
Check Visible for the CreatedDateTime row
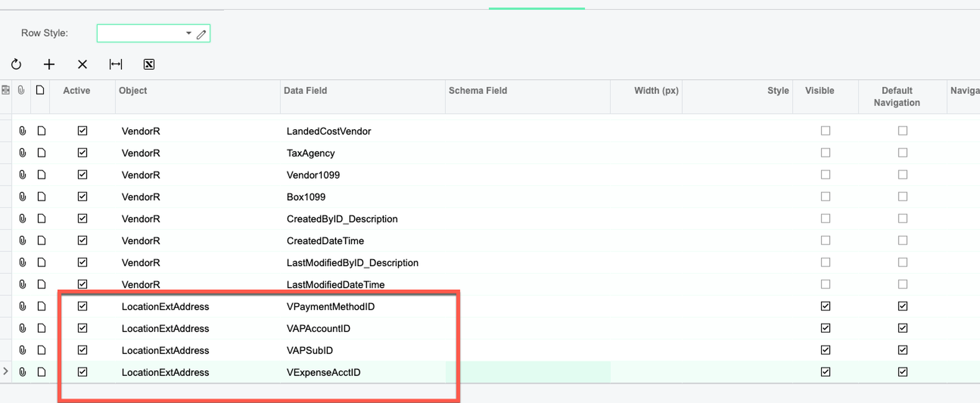pos(825,240)
